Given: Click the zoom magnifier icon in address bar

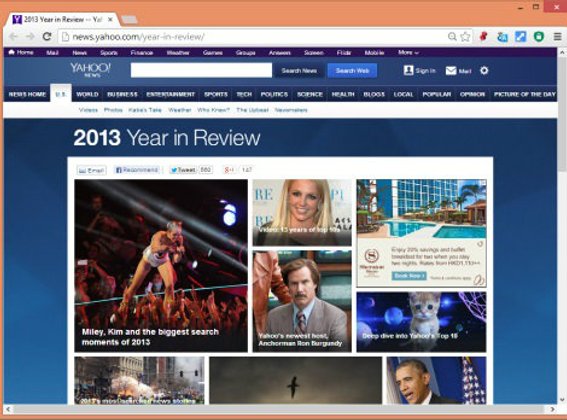Looking at the screenshot, I should tap(452, 37).
